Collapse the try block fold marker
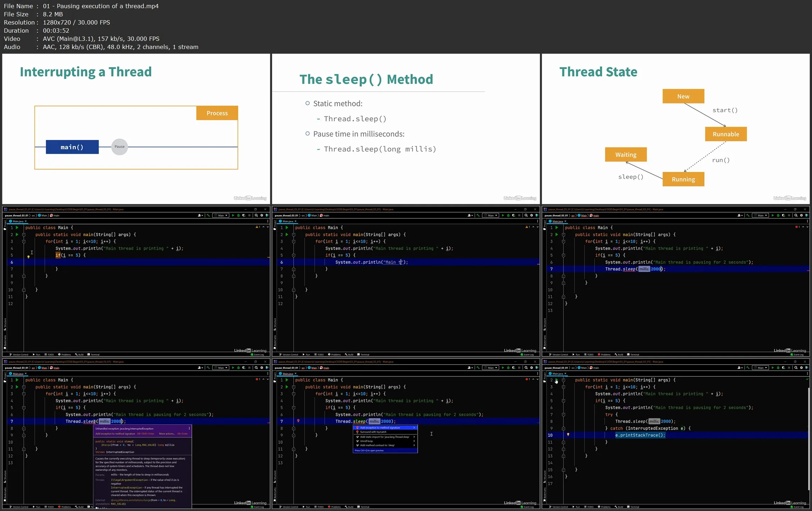Viewport: 812px width, 511px height. pyautogui.click(x=563, y=415)
